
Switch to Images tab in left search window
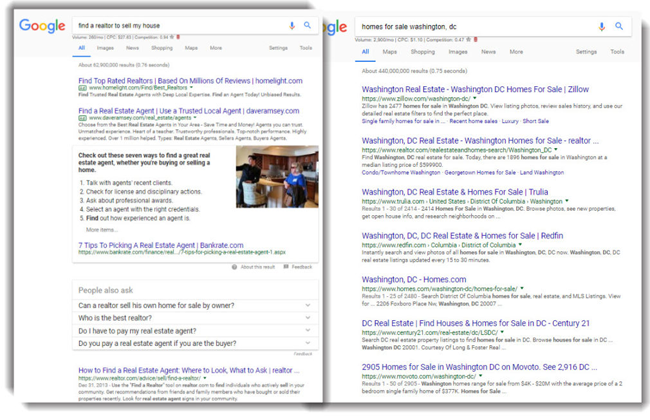[105, 48]
